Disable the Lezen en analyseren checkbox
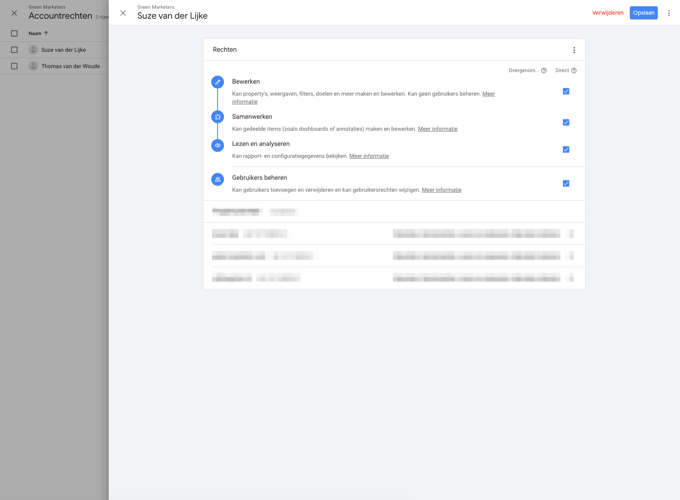The height and width of the screenshot is (500, 680). pos(566,149)
